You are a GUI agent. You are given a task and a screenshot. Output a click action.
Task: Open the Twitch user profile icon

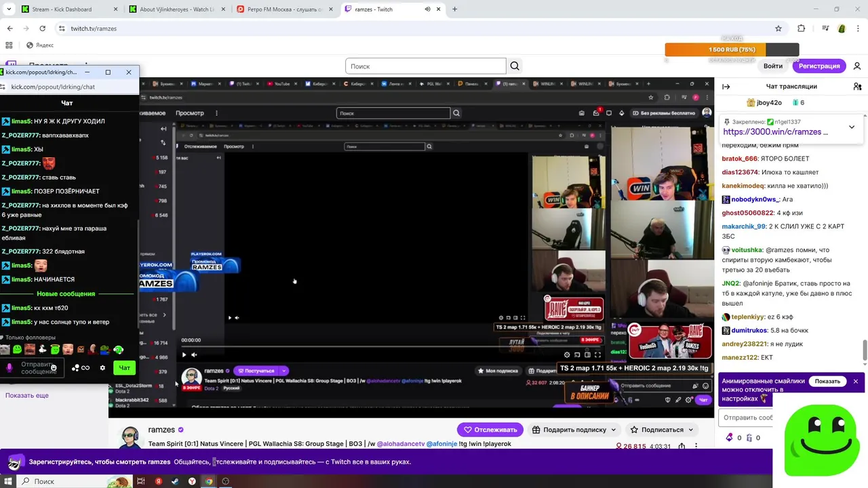pos(857,66)
